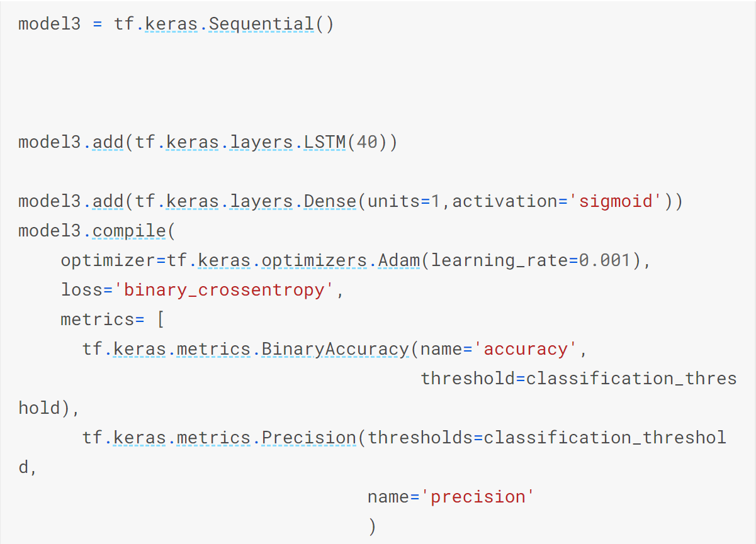Click the closing parenthesis on last line
This screenshot has width=756, height=544.
(373, 526)
